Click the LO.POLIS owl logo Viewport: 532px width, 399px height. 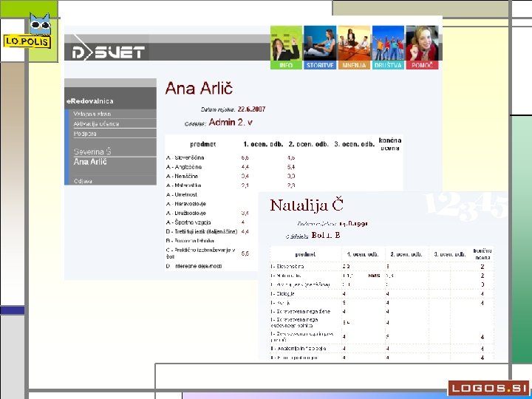click(x=27, y=31)
